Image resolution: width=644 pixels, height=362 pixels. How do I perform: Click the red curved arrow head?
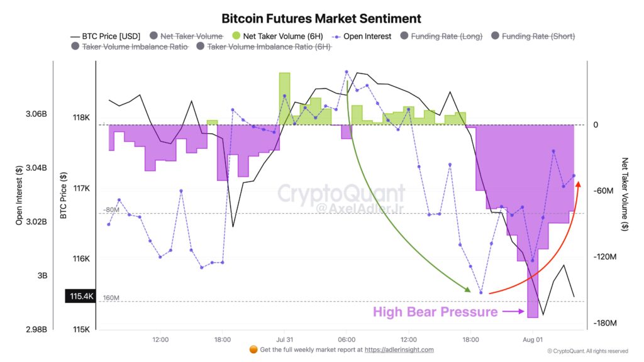coord(579,184)
